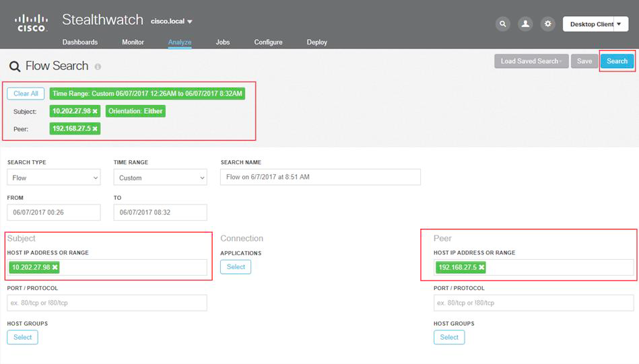Click the Save button
The width and height of the screenshot is (639, 364).
coord(584,61)
